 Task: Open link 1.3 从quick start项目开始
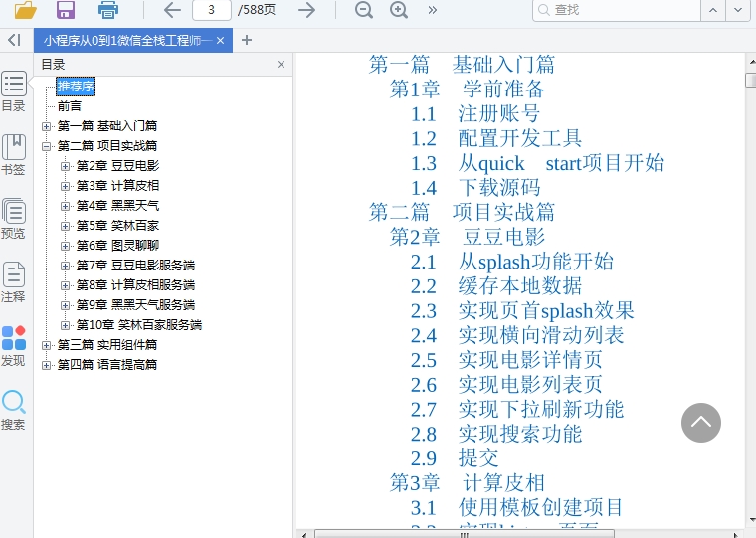coord(537,163)
